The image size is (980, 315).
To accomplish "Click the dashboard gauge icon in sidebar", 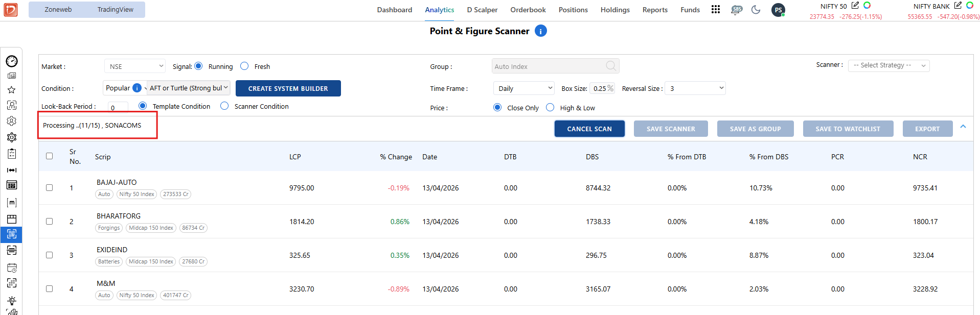I will click(12, 61).
